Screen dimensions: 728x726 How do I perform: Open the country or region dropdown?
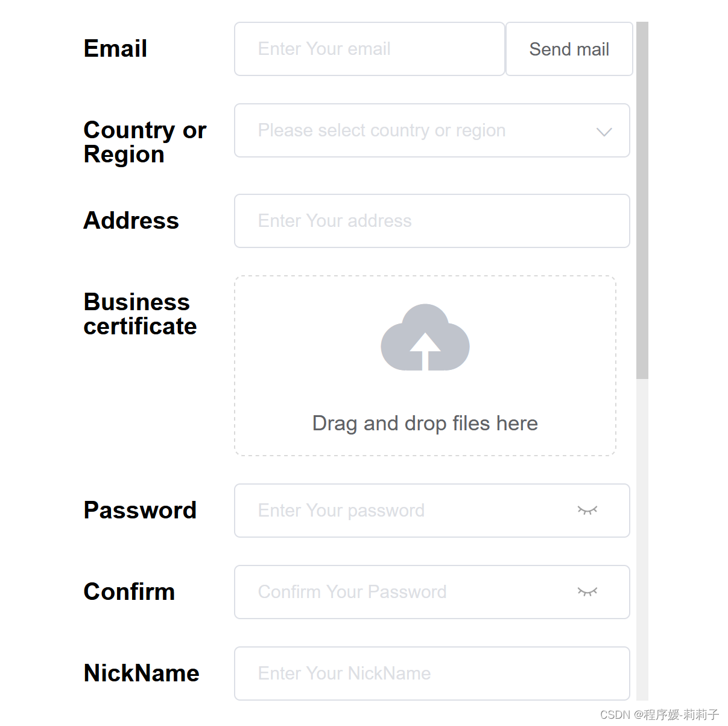pos(432,130)
